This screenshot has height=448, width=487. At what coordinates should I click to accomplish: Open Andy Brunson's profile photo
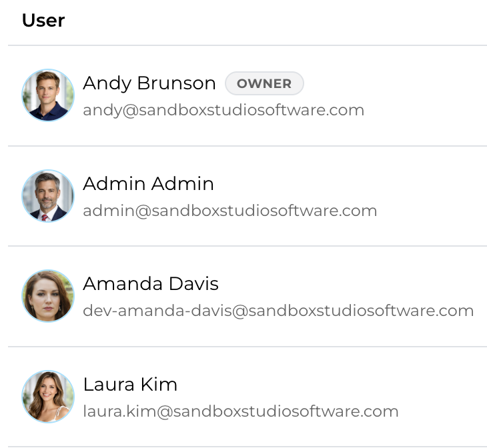coord(48,95)
